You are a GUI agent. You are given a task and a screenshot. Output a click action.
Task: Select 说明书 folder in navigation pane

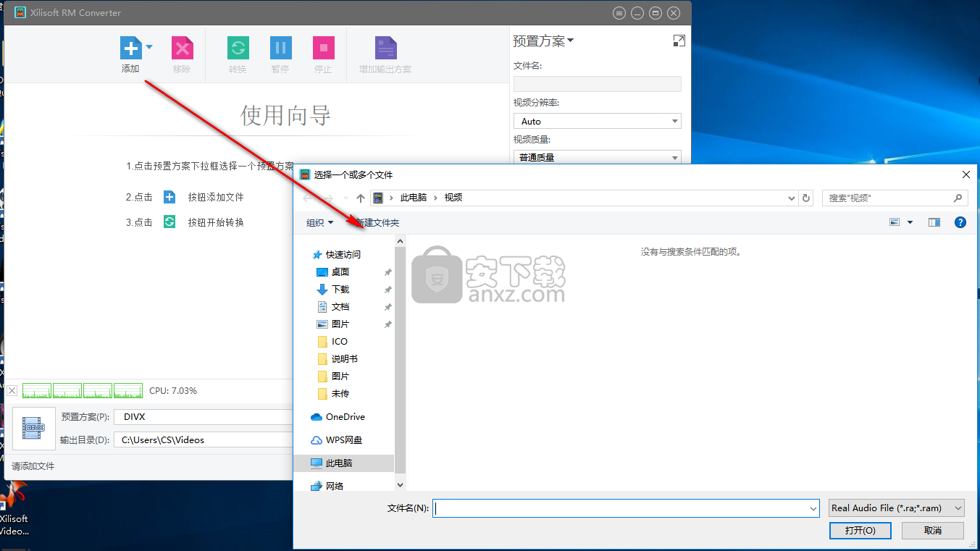click(344, 359)
